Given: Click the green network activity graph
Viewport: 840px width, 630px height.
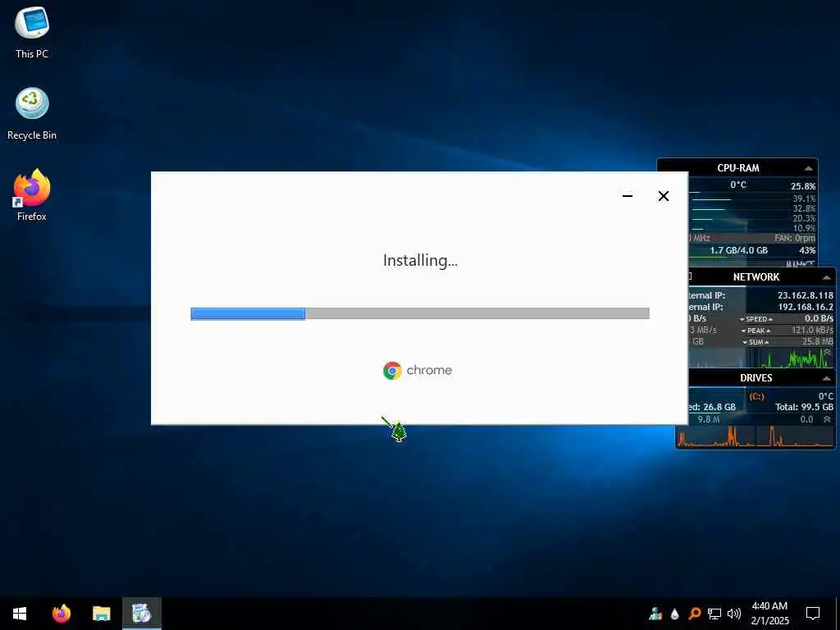Looking at the screenshot, I should [796, 358].
